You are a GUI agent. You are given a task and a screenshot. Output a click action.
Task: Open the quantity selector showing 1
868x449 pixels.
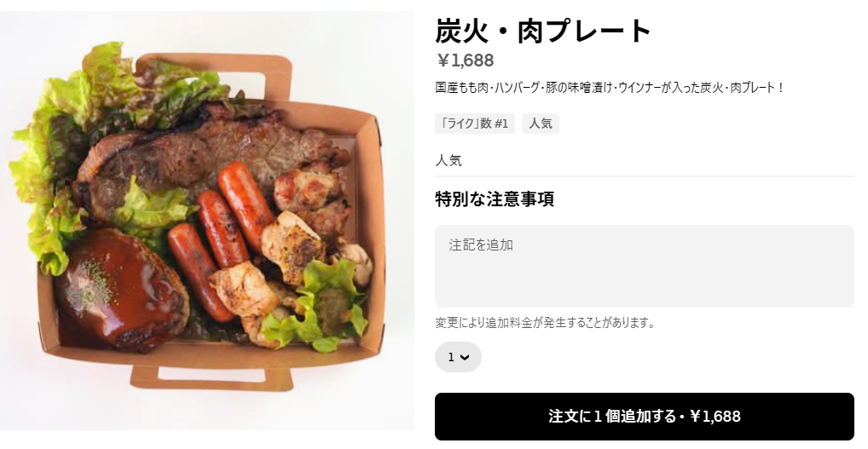[x=457, y=357]
